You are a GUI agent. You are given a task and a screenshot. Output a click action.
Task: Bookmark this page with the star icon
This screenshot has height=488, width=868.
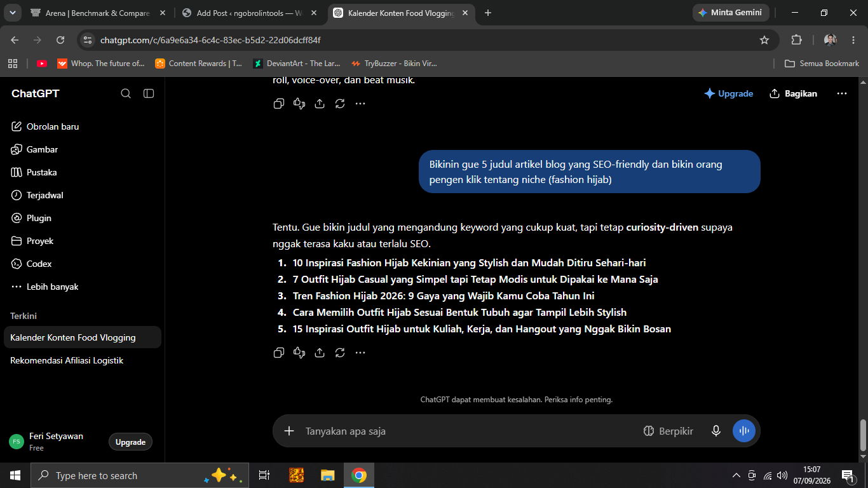coord(764,40)
